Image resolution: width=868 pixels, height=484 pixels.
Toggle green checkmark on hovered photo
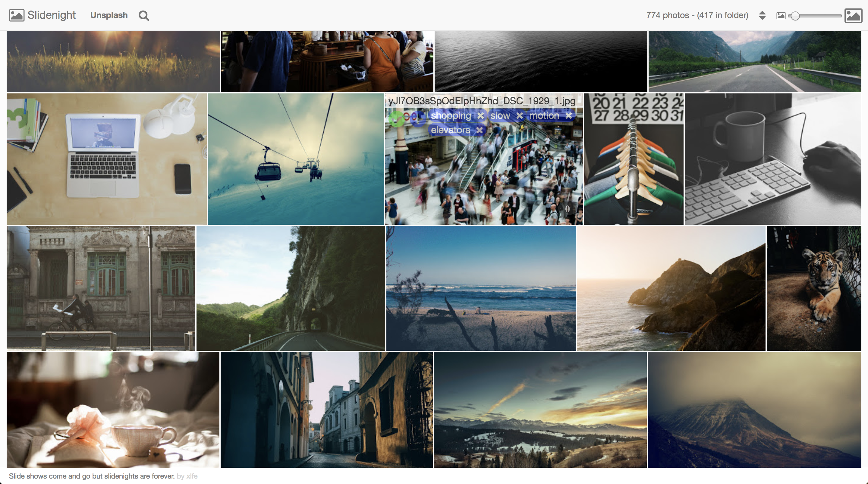tap(397, 119)
